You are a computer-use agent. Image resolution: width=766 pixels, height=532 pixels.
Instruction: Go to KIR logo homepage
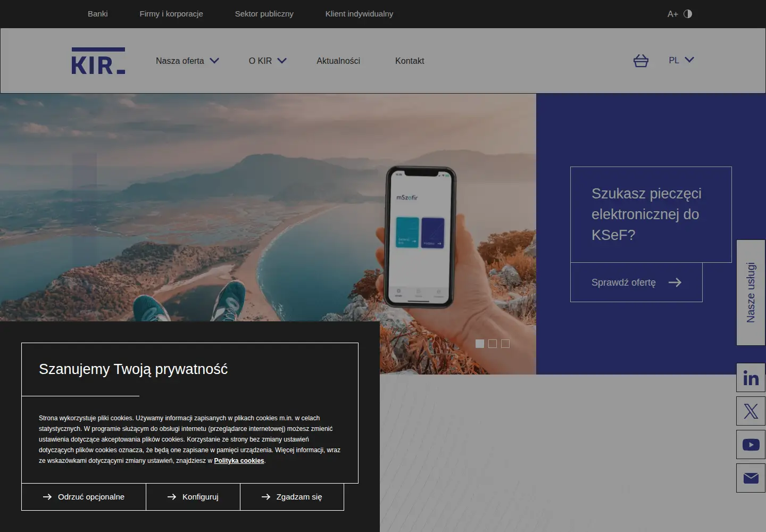pyautogui.click(x=98, y=61)
